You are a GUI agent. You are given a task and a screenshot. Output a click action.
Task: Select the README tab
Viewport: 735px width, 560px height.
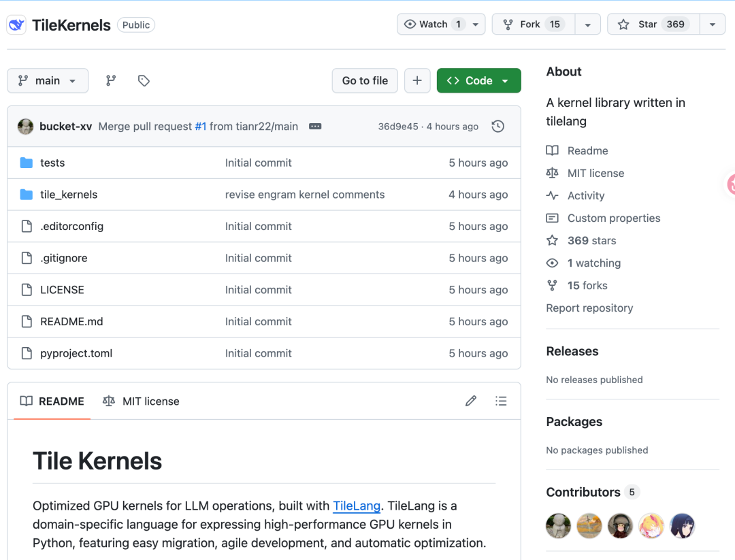point(52,401)
